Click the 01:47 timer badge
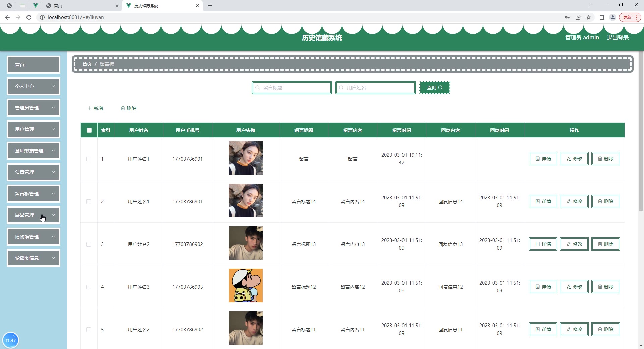 [x=10, y=340]
